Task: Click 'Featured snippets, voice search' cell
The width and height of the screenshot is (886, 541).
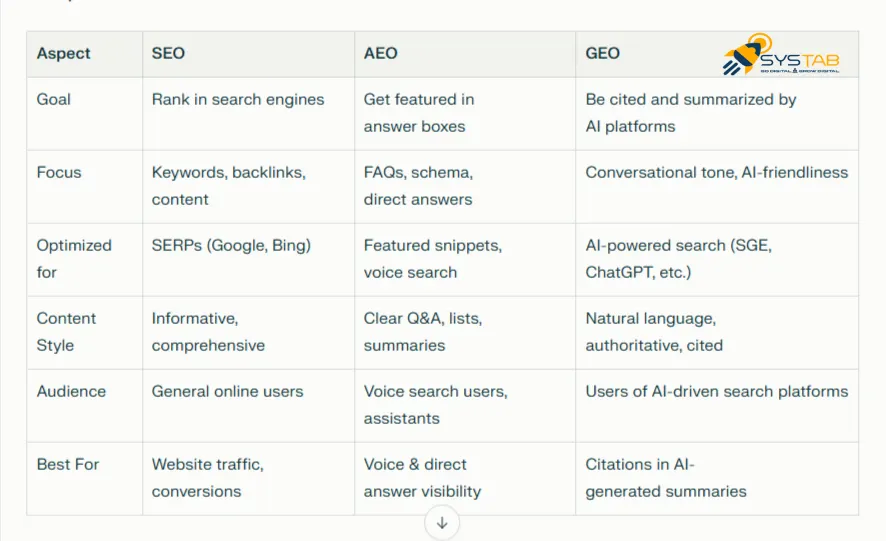Action: point(433,258)
